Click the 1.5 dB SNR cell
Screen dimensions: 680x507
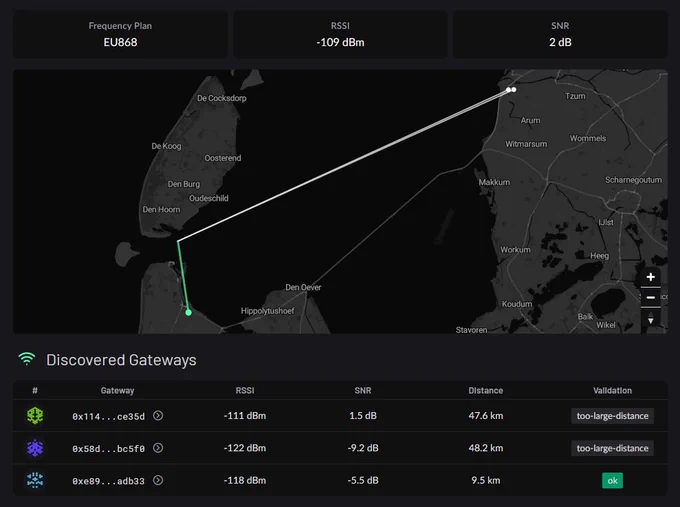click(x=363, y=415)
